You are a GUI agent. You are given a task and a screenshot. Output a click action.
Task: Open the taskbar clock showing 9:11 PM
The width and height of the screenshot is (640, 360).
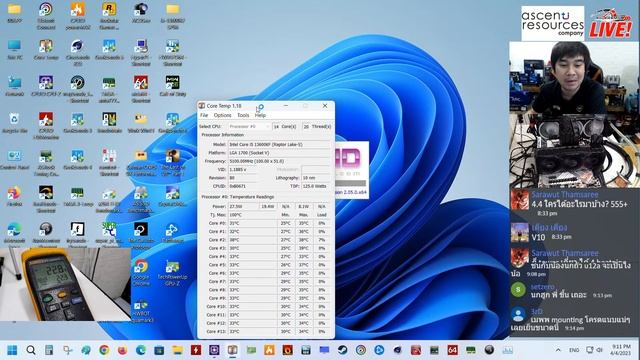coord(621,350)
